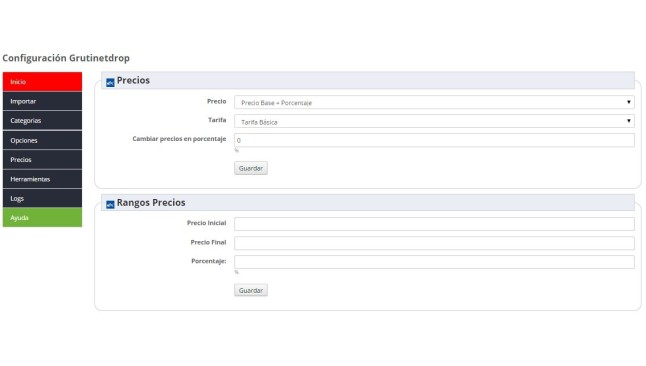
Task: Click the icon beside Precios heading
Action: pos(110,83)
